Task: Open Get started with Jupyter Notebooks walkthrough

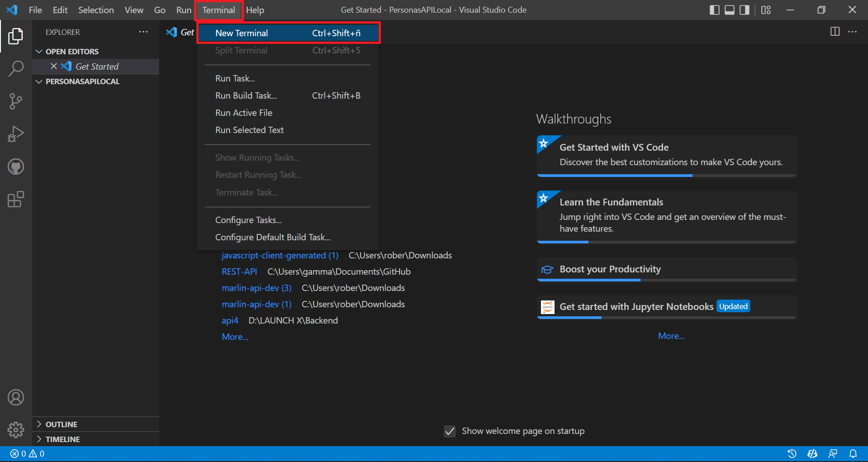Action: click(666, 307)
